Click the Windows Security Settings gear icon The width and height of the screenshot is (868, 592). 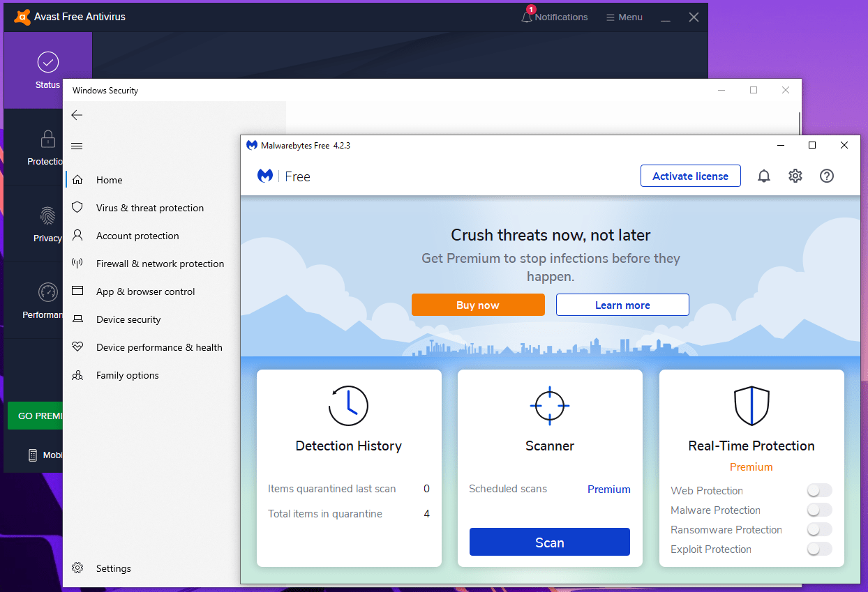pos(77,568)
